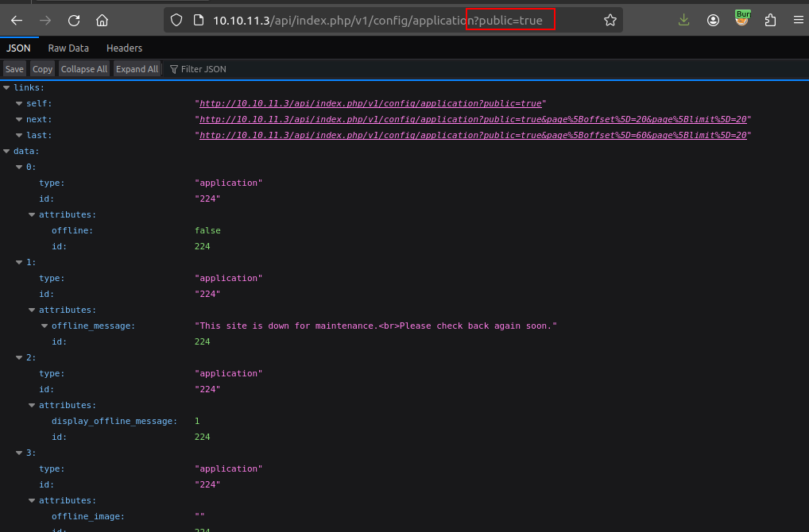Open the account profile icon

713,21
